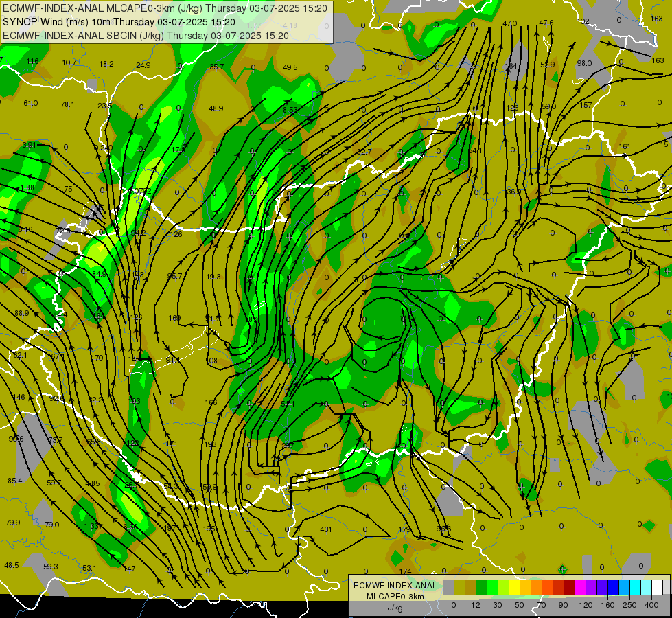Click the map value 157
This screenshot has width=672, height=618.
coord(586,105)
